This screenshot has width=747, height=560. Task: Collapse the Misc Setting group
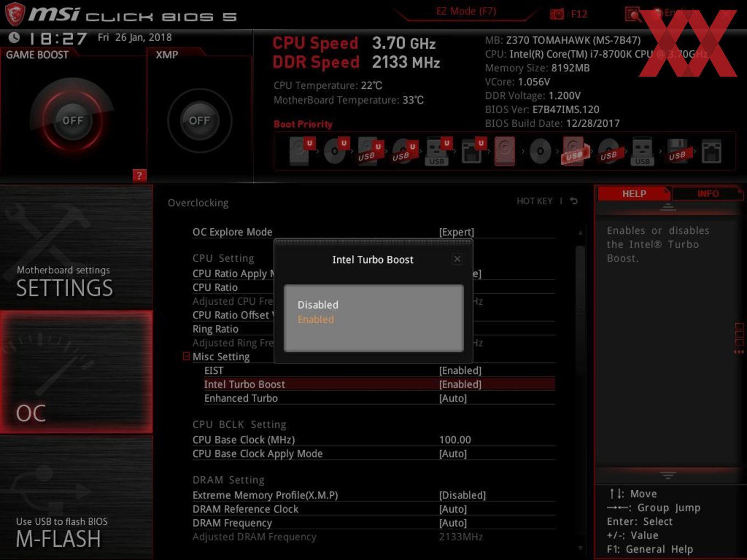[x=186, y=356]
